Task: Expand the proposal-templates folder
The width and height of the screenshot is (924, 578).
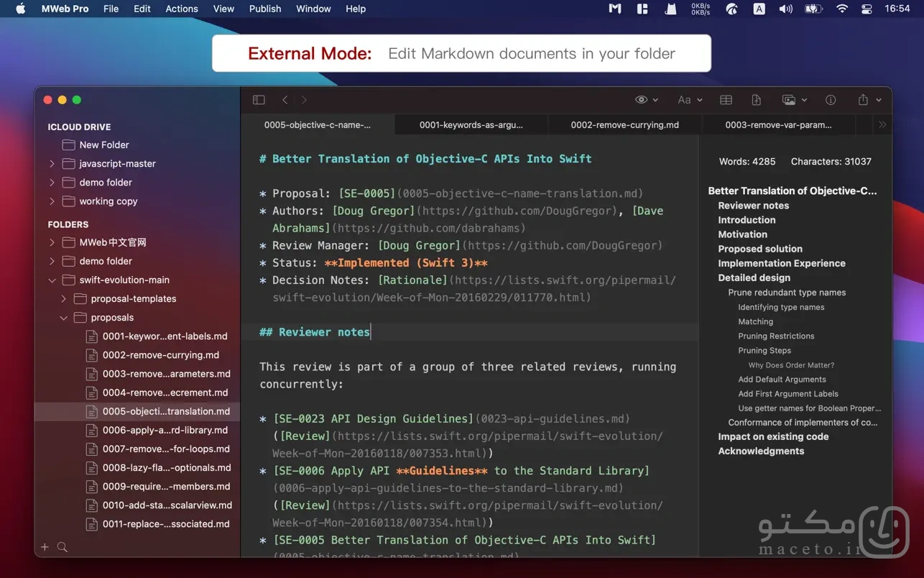Action: (x=63, y=299)
